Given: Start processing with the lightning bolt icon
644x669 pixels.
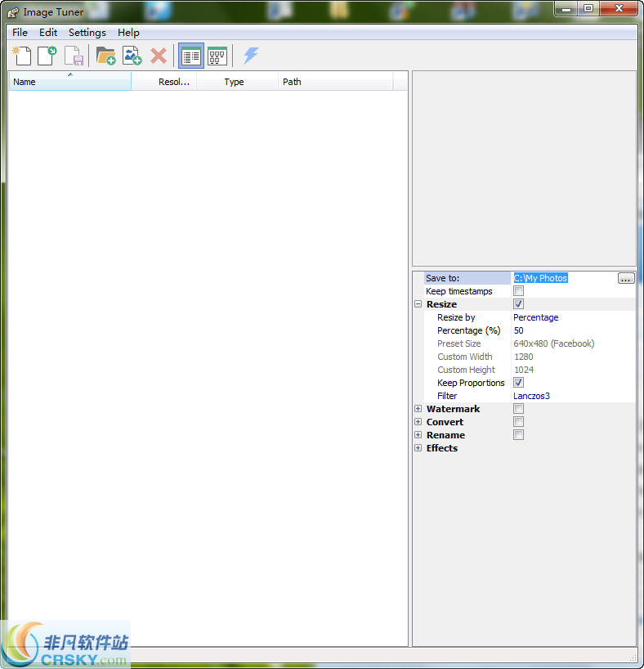Looking at the screenshot, I should (x=251, y=56).
